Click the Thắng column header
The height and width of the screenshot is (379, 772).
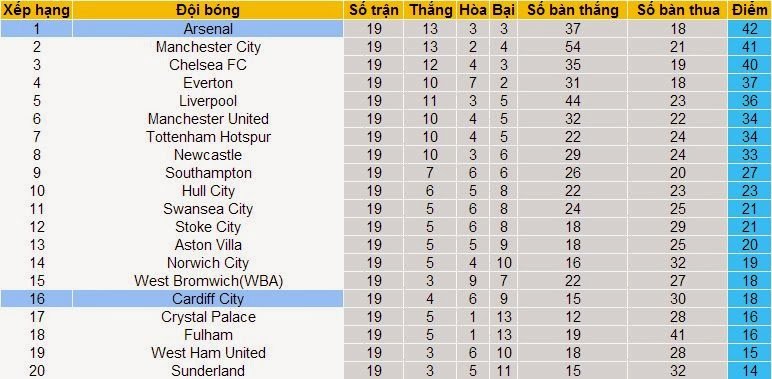click(430, 10)
